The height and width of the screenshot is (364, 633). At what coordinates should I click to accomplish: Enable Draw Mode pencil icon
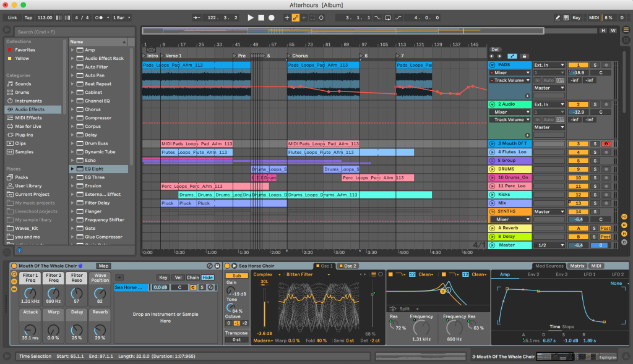558,17
